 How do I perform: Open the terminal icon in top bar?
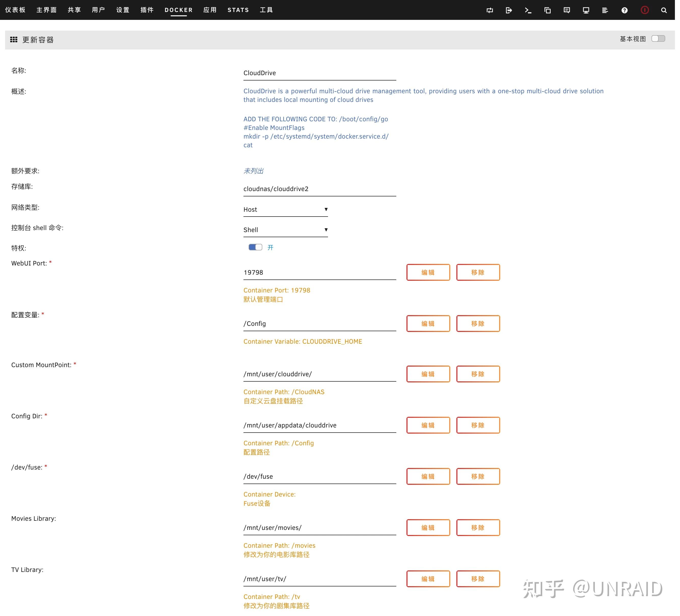pos(528,10)
